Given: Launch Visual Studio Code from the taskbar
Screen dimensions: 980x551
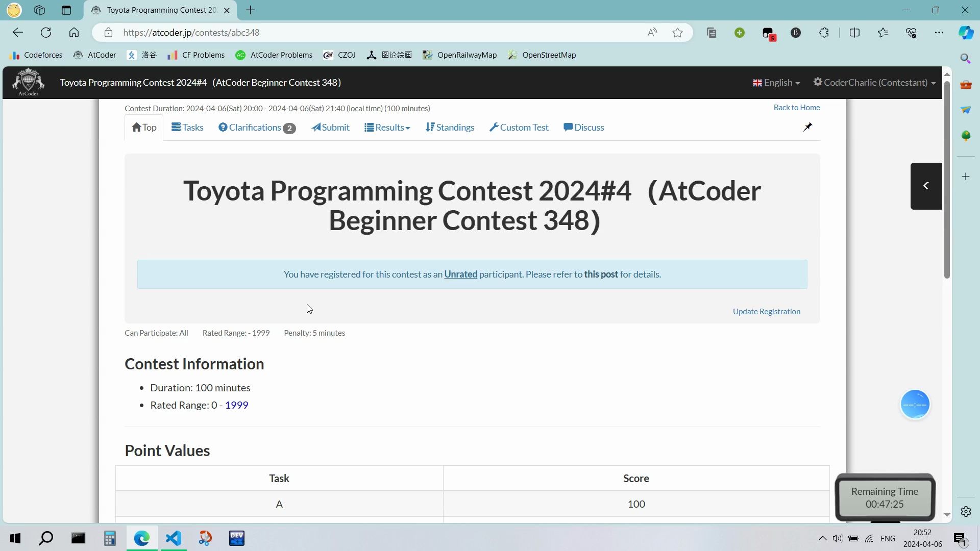Looking at the screenshot, I should pyautogui.click(x=174, y=538).
